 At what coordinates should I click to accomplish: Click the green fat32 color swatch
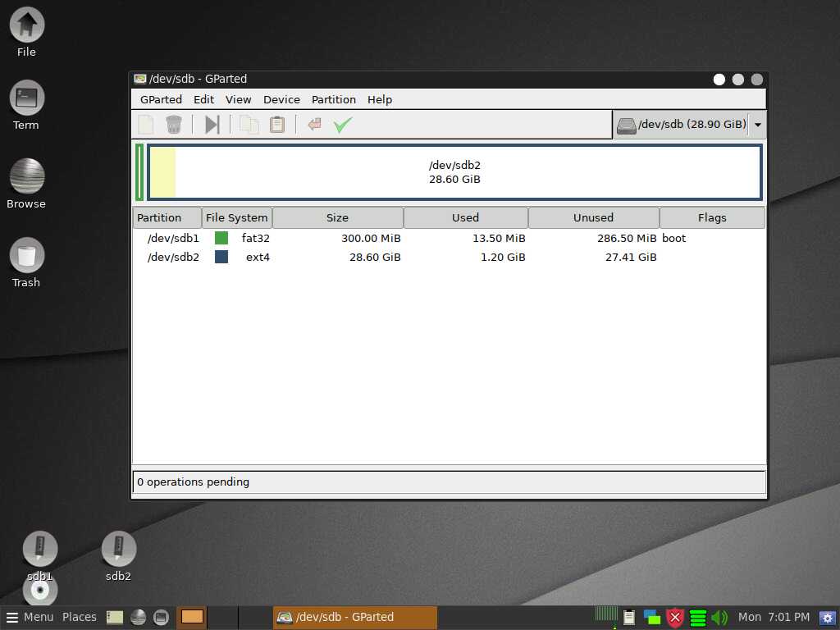[x=221, y=238]
